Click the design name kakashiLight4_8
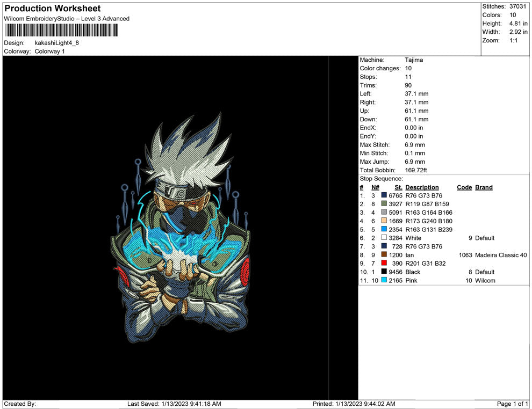The image size is (532, 409). (x=56, y=43)
